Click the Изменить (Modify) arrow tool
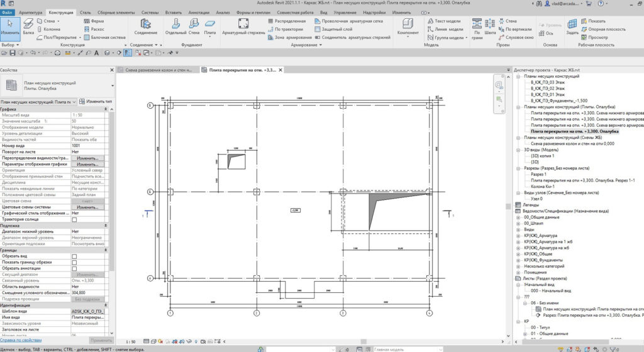 (x=10, y=26)
